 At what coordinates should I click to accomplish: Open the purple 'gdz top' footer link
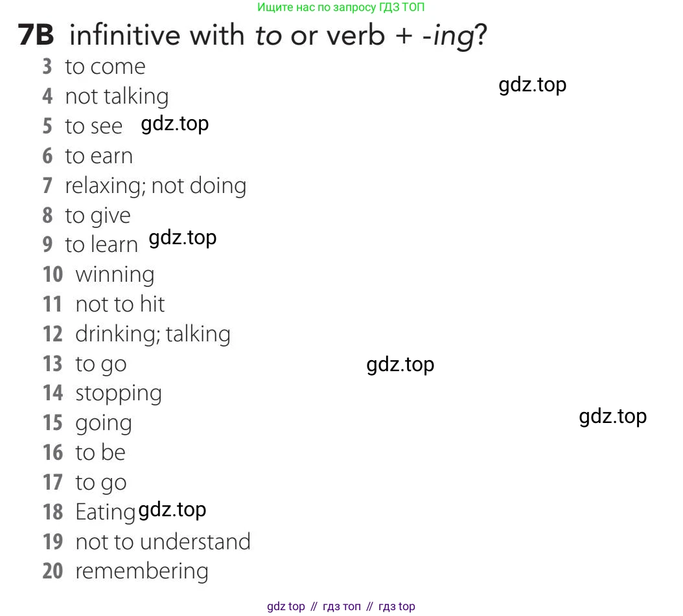coord(286,607)
